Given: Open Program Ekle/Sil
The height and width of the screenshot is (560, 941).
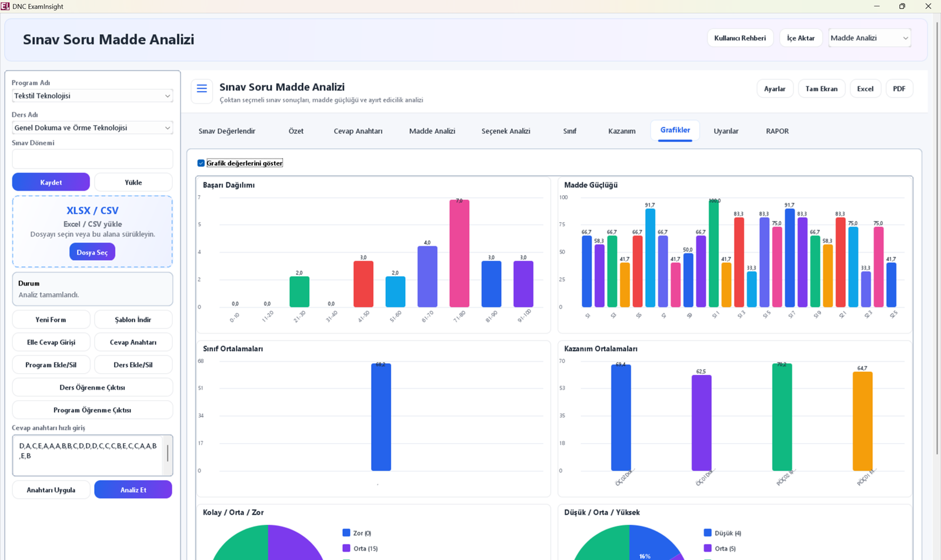Looking at the screenshot, I should [51, 365].
